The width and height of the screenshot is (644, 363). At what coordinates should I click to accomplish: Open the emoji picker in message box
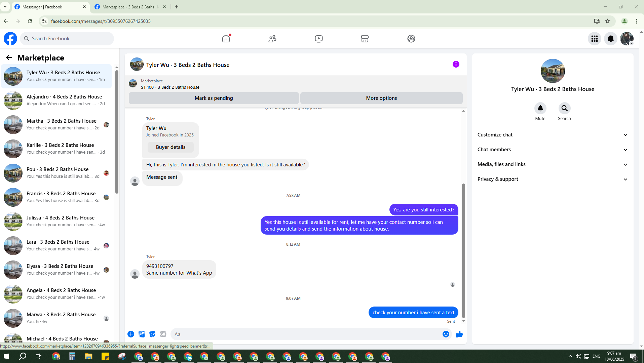click(446, 334)
